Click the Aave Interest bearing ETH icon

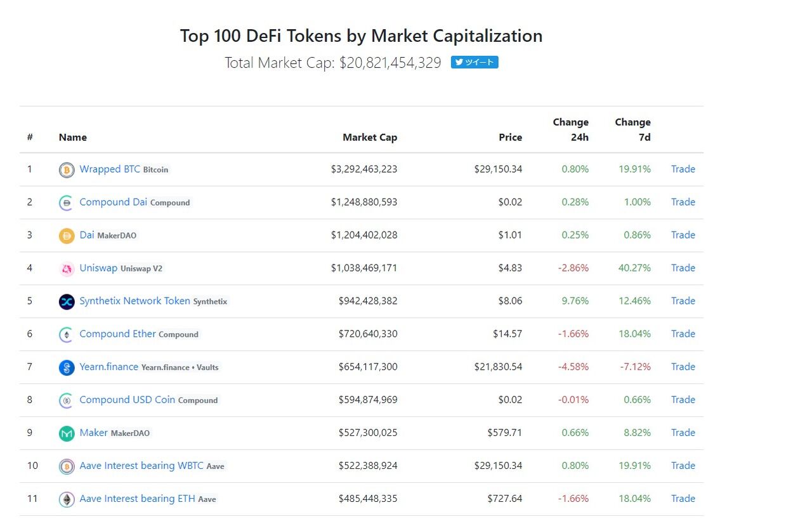(67, 499)
